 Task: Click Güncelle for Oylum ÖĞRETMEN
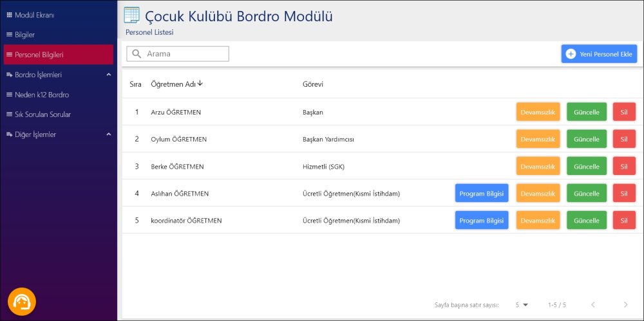[587, 139]
